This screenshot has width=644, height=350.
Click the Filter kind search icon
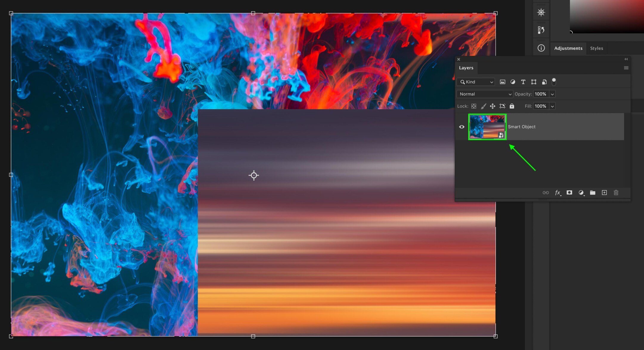463,82
